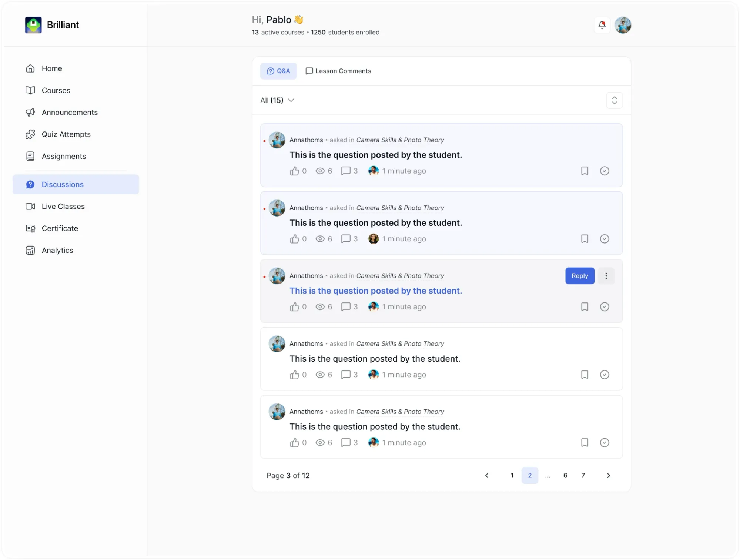This screenshot has width=740, height=560.
Task: Like the third question with thumbs-up
Action: (295, 306)
